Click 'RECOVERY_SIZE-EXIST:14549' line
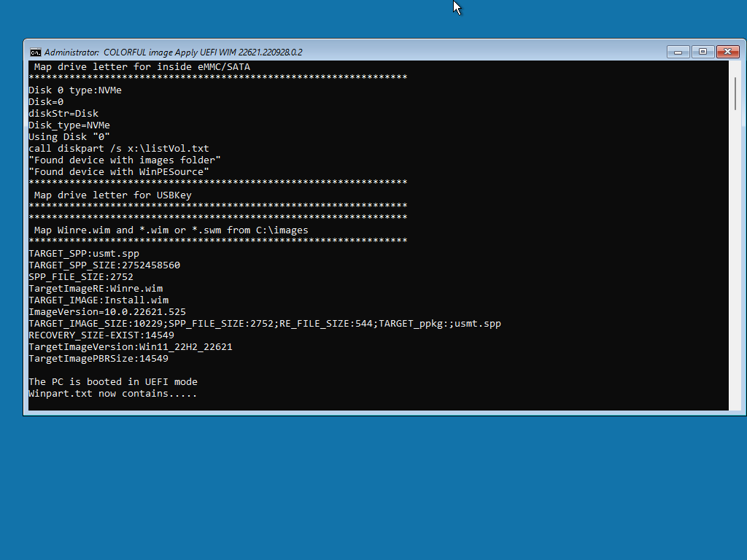This screenshot has height=560, width=747. point(101,335)
